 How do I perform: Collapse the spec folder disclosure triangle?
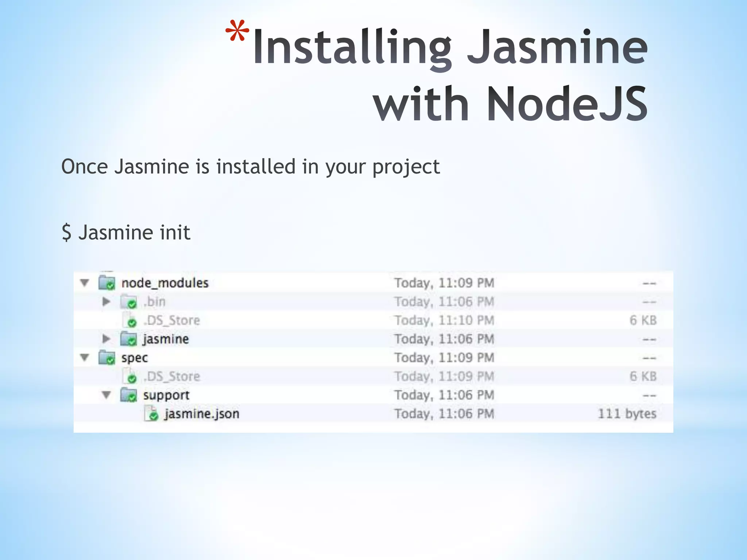[85, 358]
